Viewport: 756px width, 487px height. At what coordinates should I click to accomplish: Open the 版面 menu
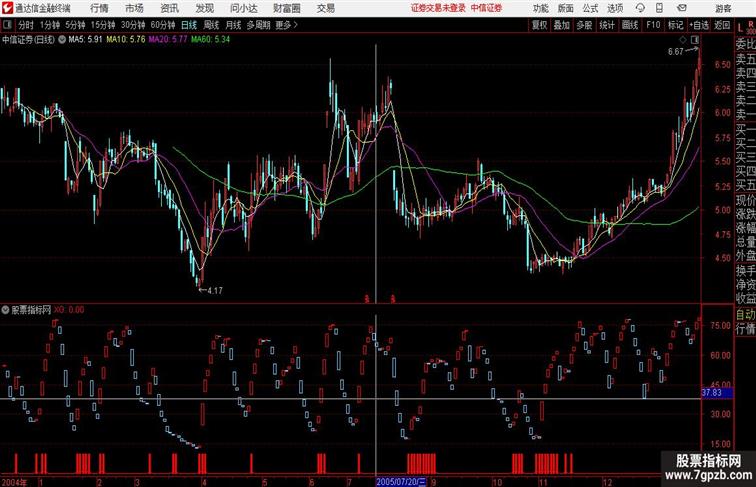pyautogui.click(x=566, y=8)
